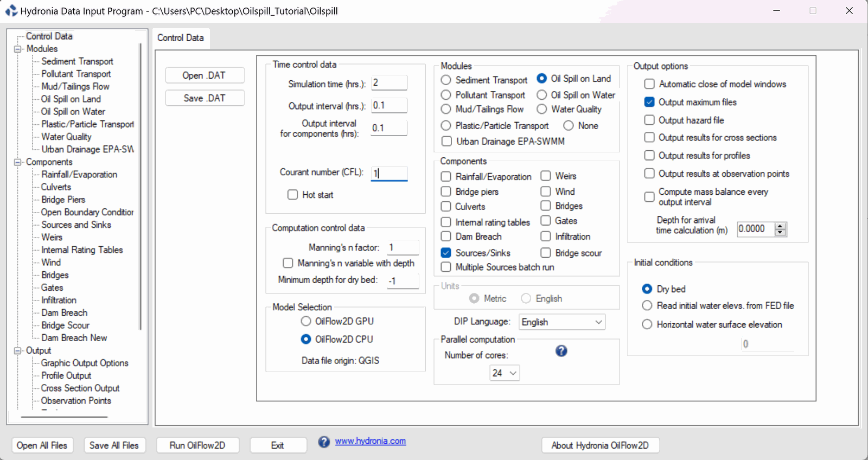The image size is (868, 460).
Task: Click About Hydronia OilFlow2D button
Action: (600, 445)
